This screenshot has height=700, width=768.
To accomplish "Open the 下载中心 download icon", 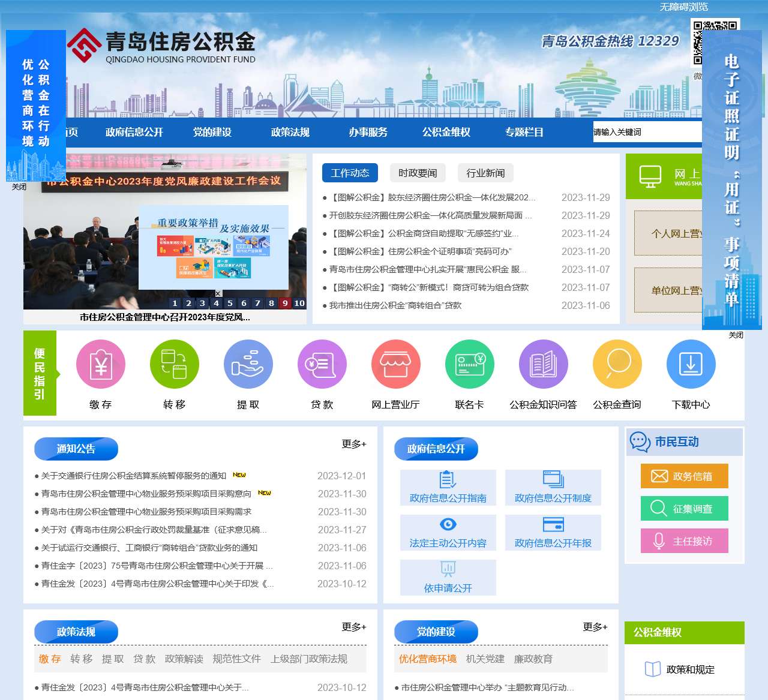I will (x=691, y=363).
